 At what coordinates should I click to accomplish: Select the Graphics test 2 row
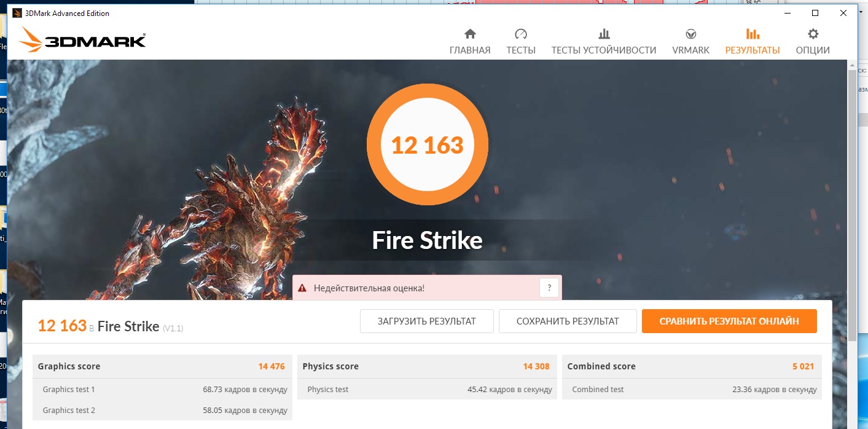coord(162,410)
